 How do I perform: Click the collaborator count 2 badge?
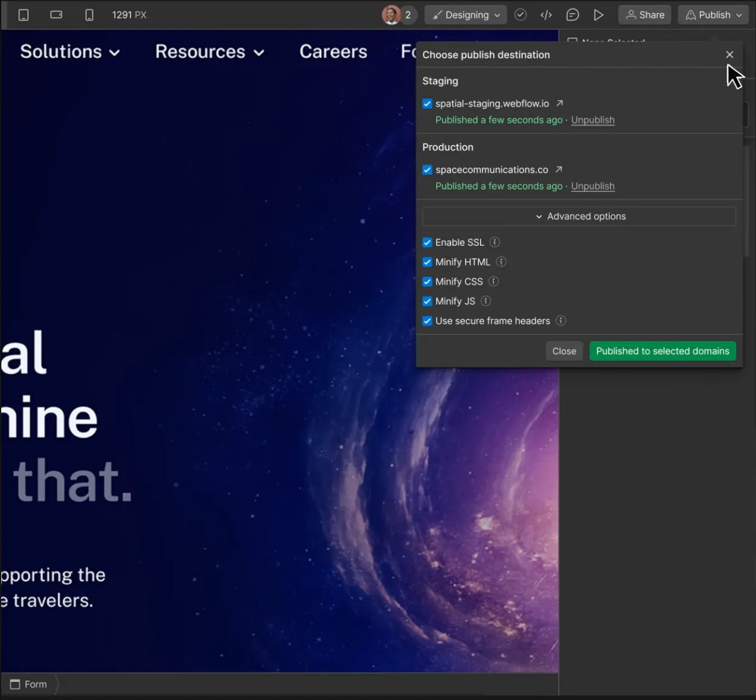[x=408, y=15]
